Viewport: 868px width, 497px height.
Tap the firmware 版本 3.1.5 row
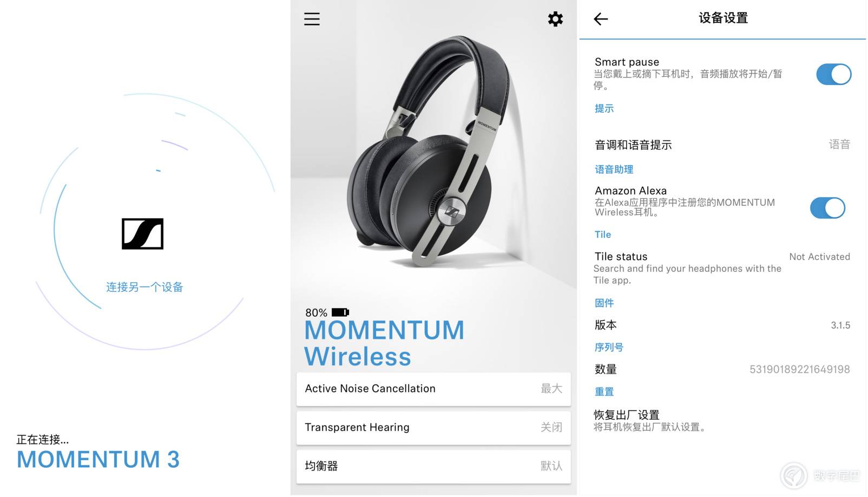pos(722,325)
